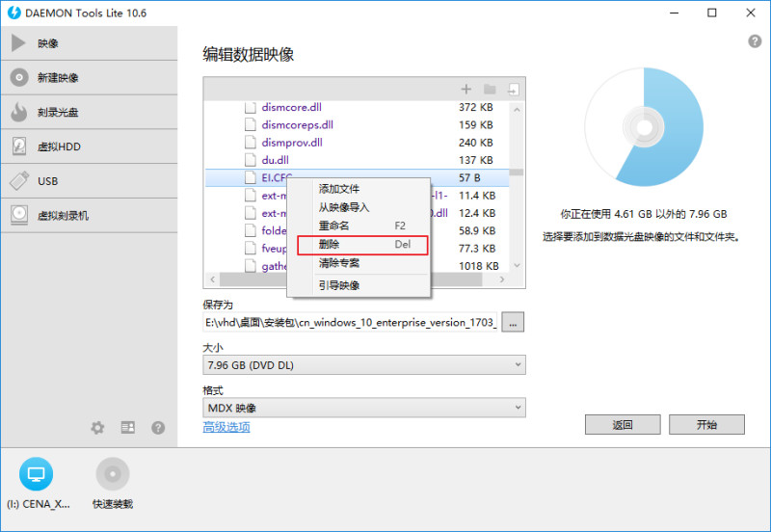
Task: Open the 格式 MDX 映像 dropdown
Action: pos(364,408)
